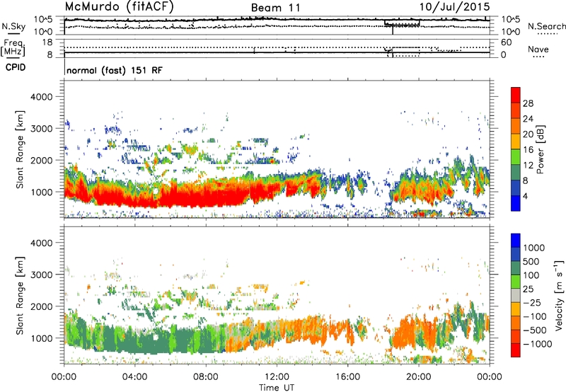Click the '16:00' time axis tick label

(x=348, y=377)
